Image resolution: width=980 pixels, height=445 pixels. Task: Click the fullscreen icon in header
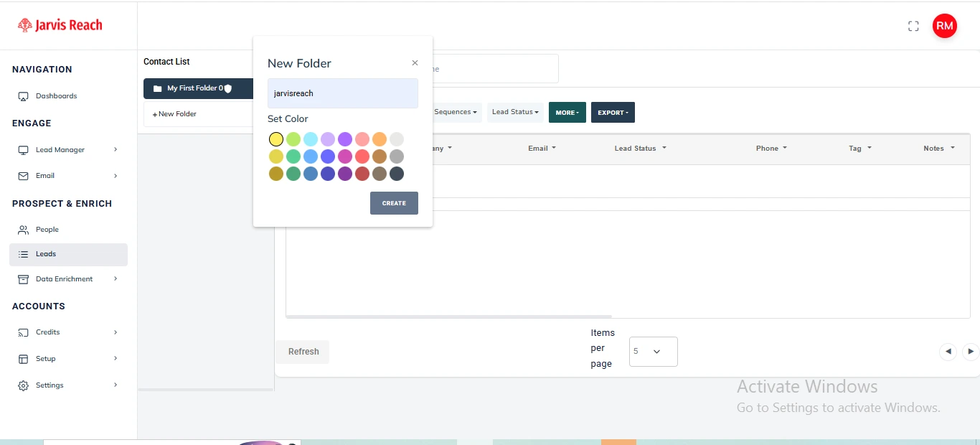tap(913, 27)
